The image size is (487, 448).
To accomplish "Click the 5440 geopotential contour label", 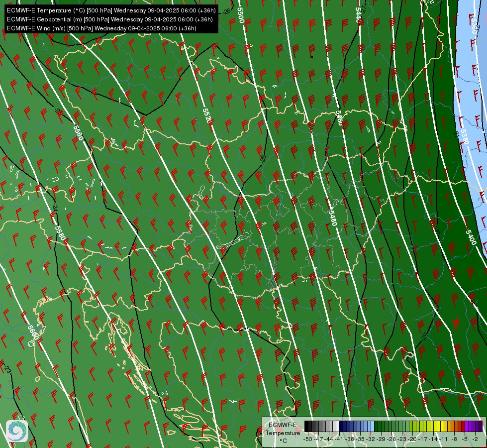I will (358, 14).
